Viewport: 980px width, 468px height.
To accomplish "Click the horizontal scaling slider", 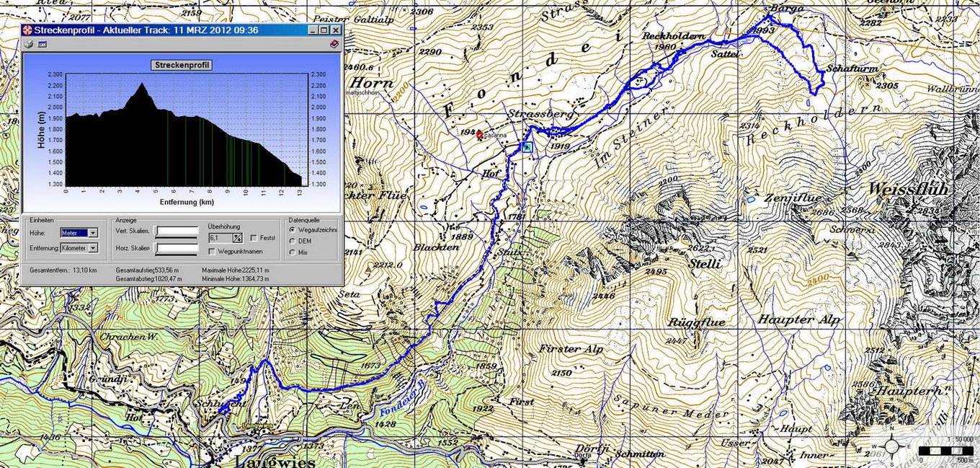I will pyautogui.click(x=177, y=248).
